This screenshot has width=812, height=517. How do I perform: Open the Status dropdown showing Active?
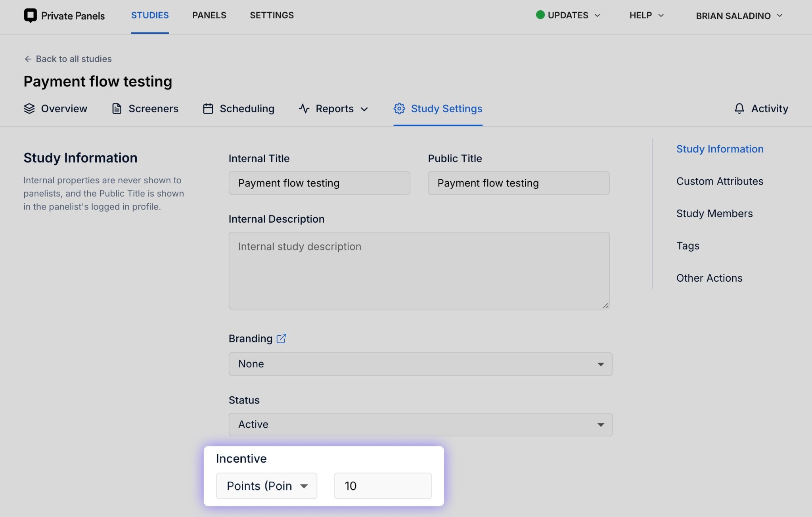point(420,425)
